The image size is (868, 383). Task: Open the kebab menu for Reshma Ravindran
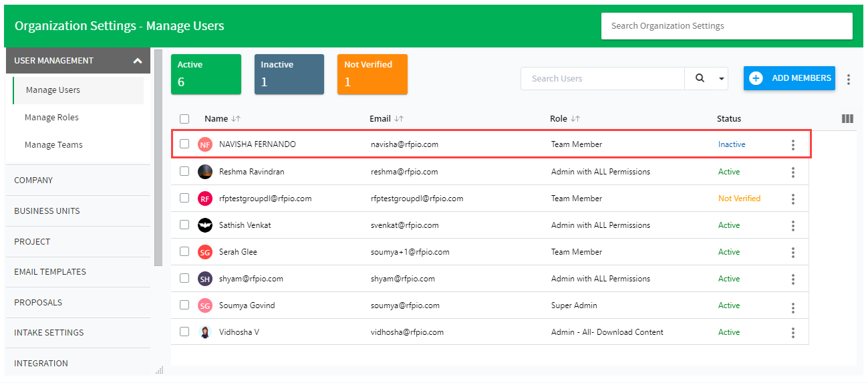coord(793,172)
